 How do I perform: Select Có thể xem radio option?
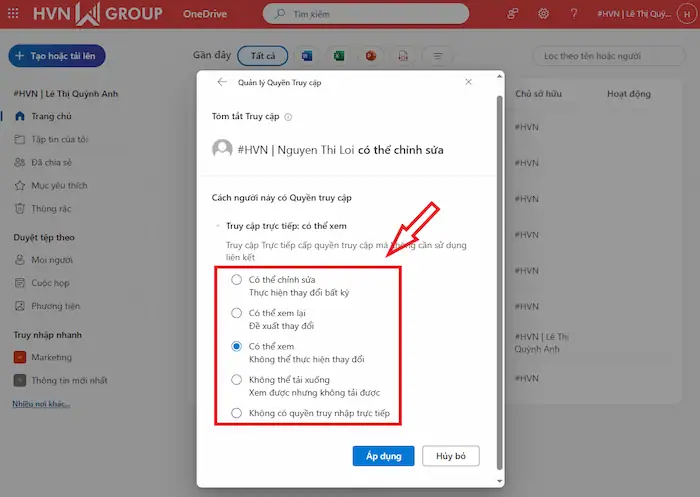[237, 347]
